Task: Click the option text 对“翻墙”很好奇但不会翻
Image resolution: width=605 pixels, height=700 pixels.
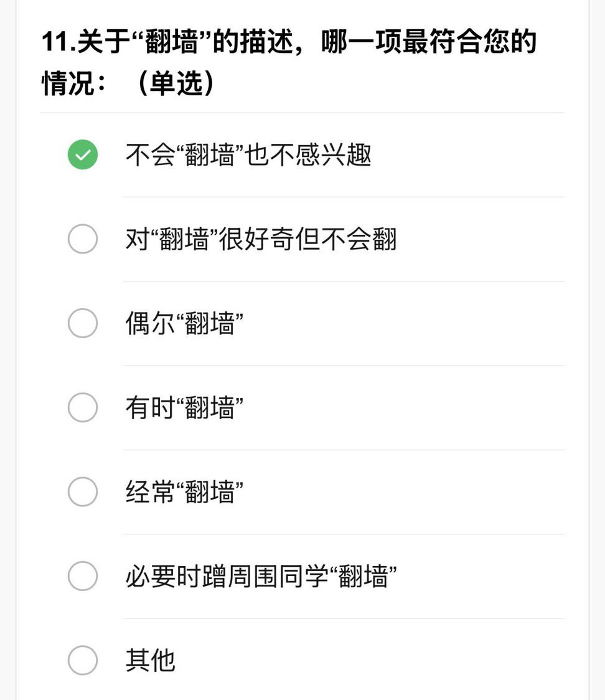Action: coord(261,239)
